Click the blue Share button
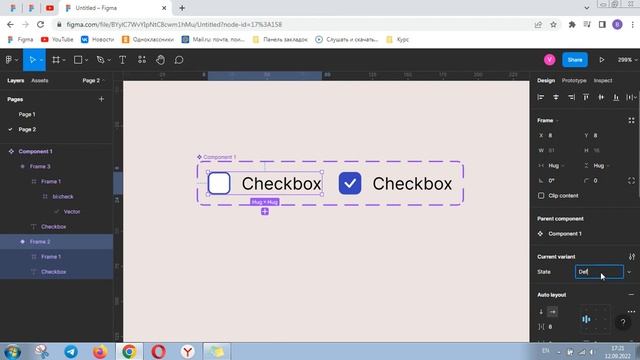This screenshot has height=360, width=640. (575, 60)
